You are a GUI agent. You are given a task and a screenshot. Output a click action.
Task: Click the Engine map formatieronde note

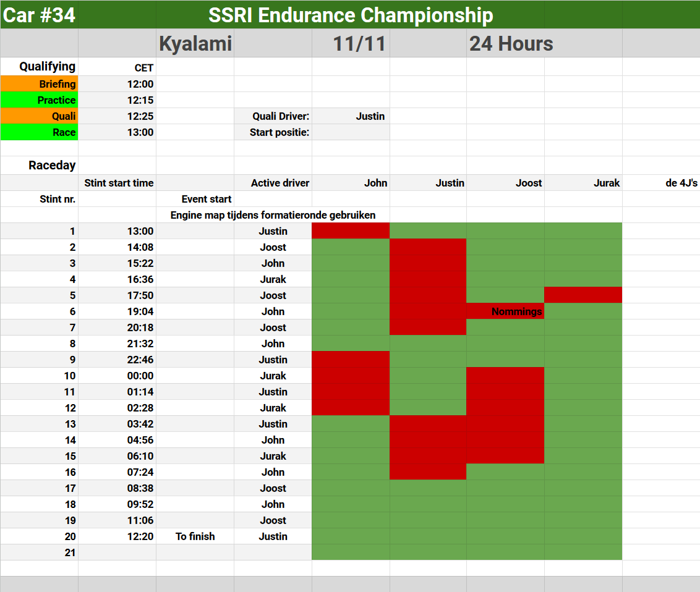click(x=273, y=215)
